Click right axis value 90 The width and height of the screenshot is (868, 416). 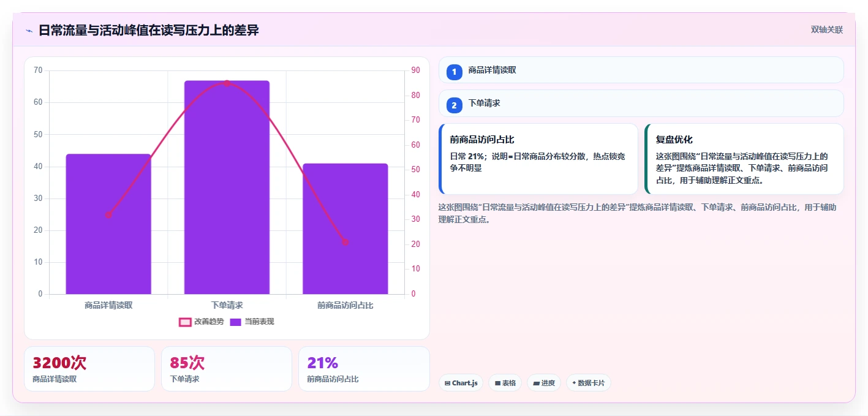tap(415, 70)
